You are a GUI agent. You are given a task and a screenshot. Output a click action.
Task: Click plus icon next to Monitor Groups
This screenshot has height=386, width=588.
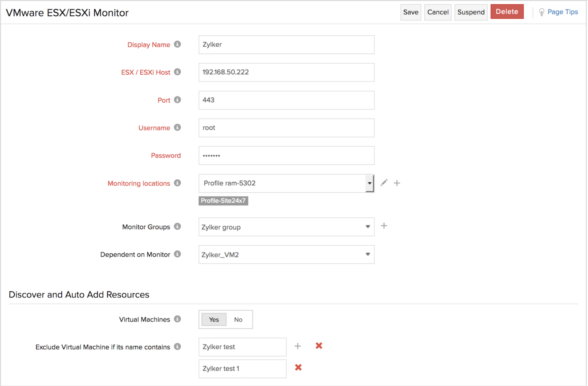(x=384, y=226)
